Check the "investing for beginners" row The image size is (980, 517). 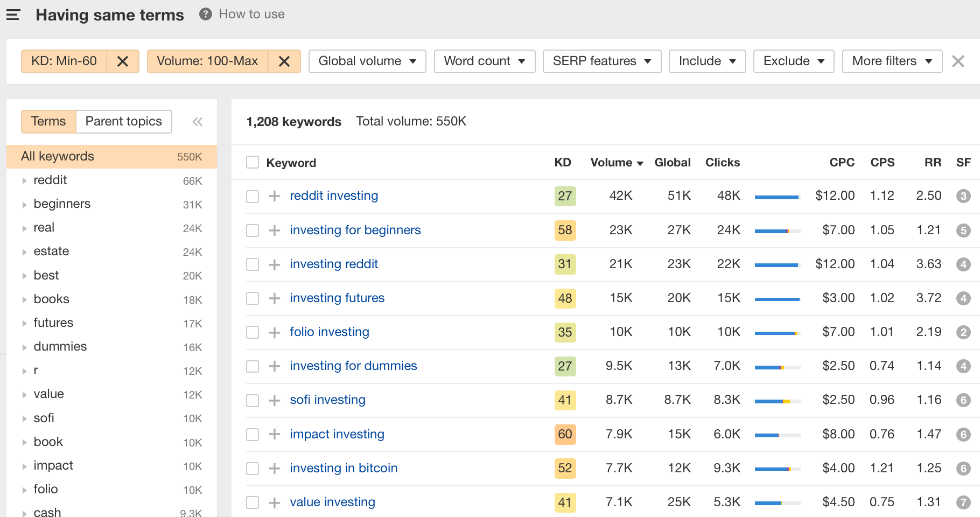pyautogui.click(x=252, y=230)
